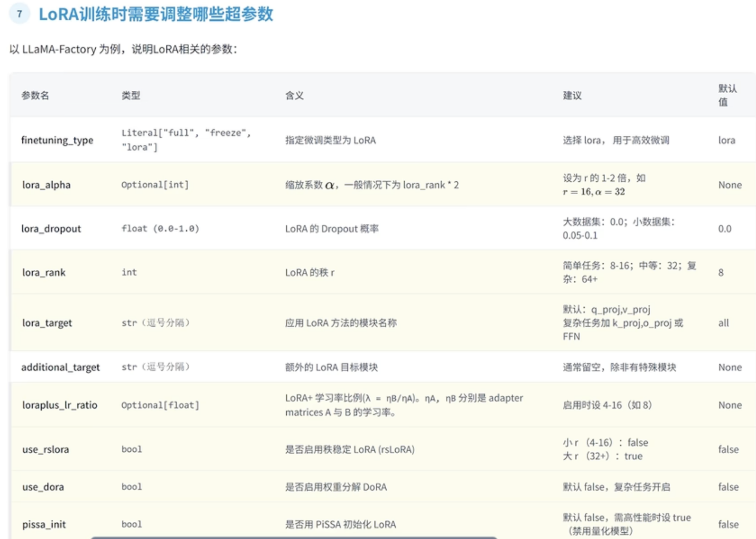The image size is (756, 539).
Task: Click the suggestion '默认 false，复杂任务开启'
Action: pyautogui.click(x=616, y=487)
